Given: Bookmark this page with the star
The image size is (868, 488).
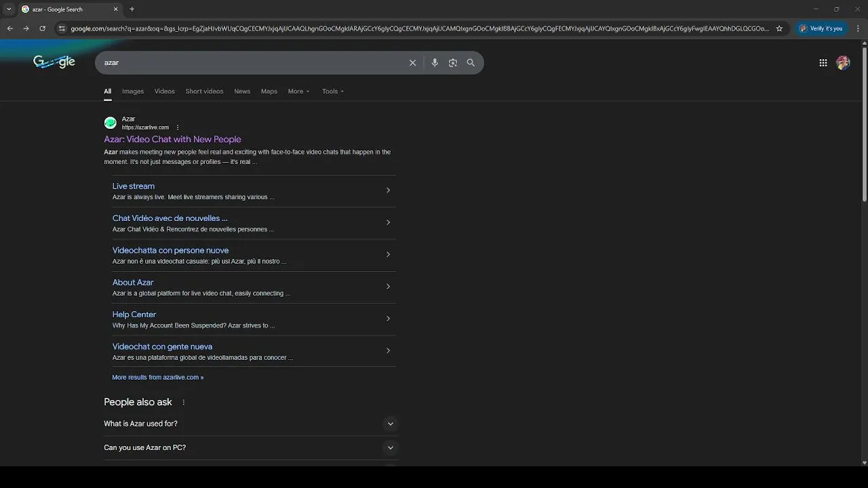Looking at the screenshot, I should [x=779, y=28].
